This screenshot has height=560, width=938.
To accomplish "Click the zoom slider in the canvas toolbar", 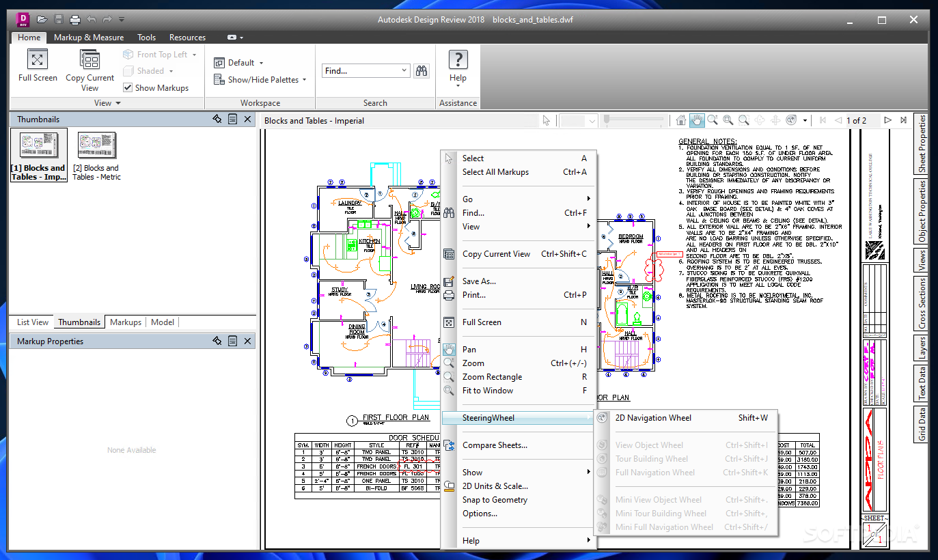I will (x=634, y=120).
